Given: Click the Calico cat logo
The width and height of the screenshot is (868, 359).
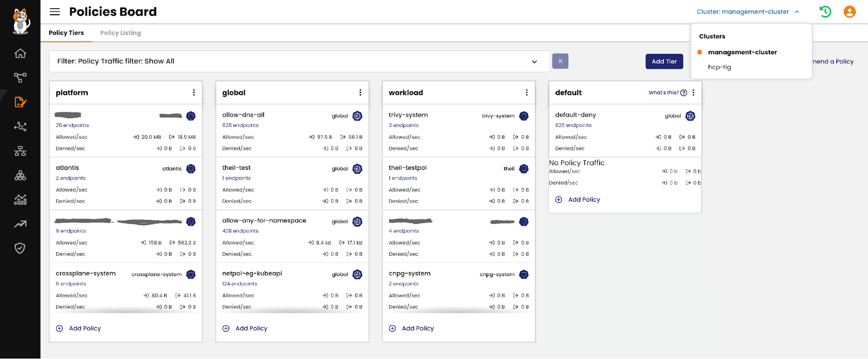Looking at the screenshot, I should pyautogui.click(x=20, y=21).
